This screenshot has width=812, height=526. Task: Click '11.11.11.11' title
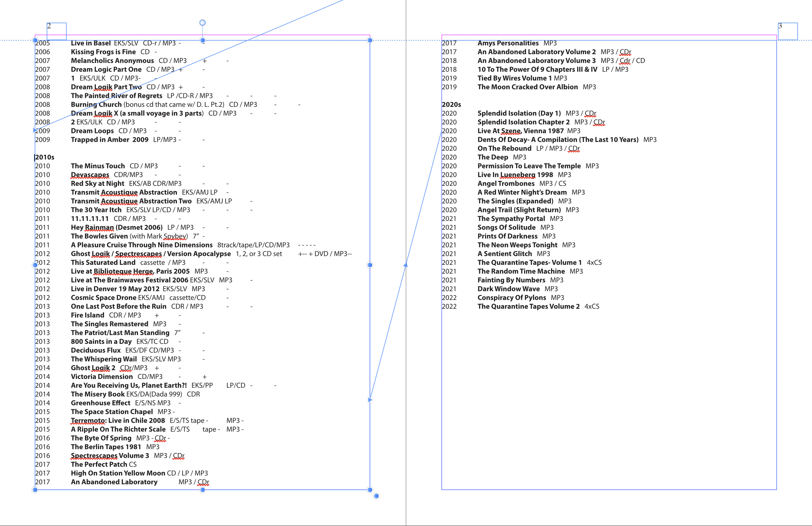click(90, 219)
